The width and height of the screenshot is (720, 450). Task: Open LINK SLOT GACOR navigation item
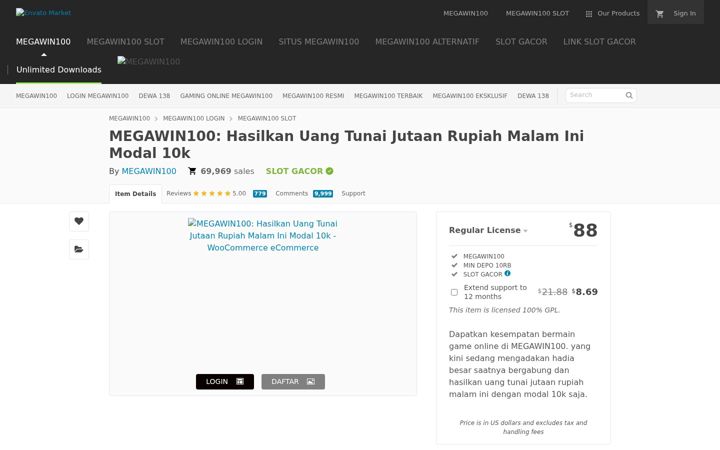599,42
